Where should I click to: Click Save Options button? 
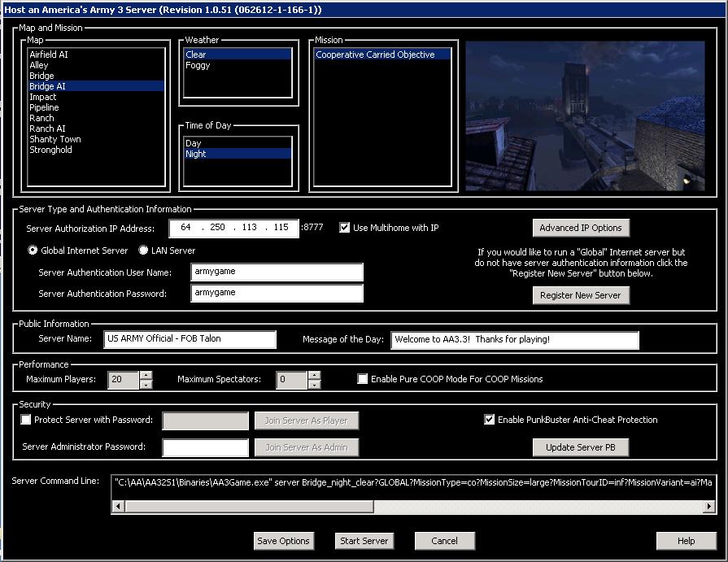coord(284,541)
